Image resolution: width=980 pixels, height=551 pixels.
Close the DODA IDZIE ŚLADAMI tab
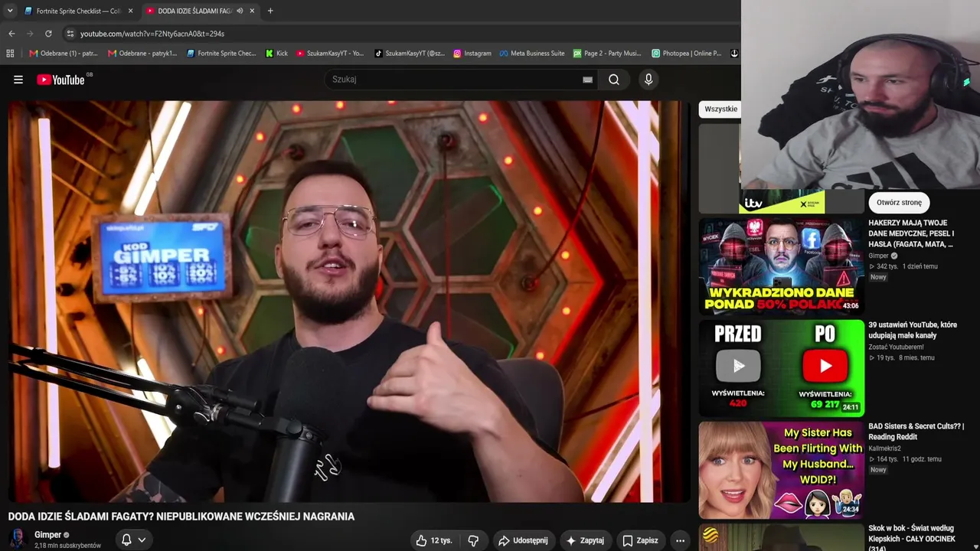252,11
